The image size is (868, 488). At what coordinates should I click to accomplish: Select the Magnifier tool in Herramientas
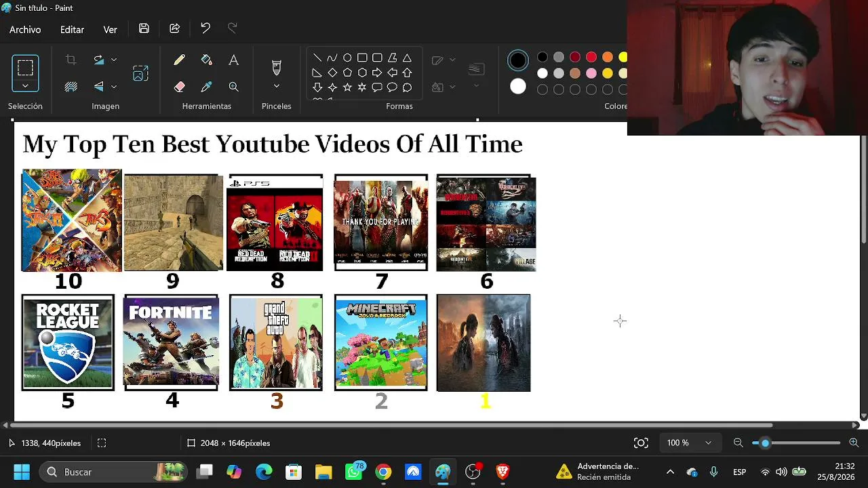233,87
